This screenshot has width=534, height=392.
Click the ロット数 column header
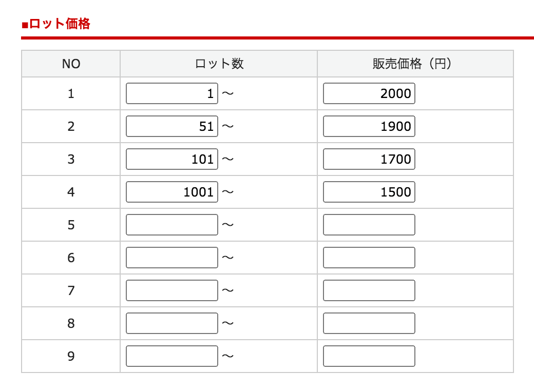pyautogui.click(x=219, y=64)
